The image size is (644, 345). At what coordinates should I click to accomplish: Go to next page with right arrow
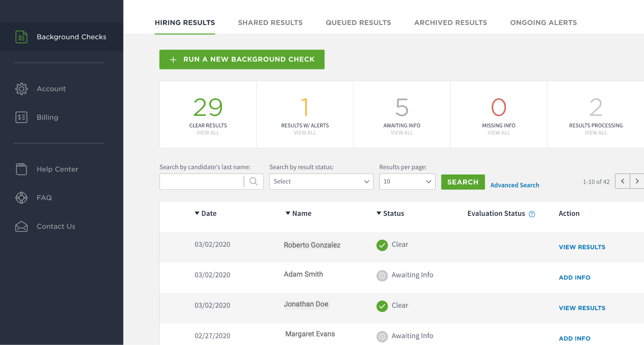tap(637, 181)
